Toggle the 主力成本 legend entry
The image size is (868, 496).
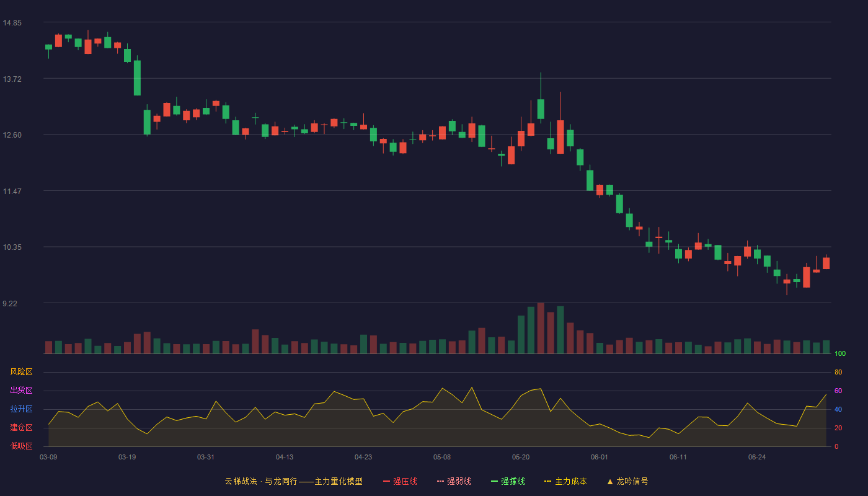click(565, 481)
